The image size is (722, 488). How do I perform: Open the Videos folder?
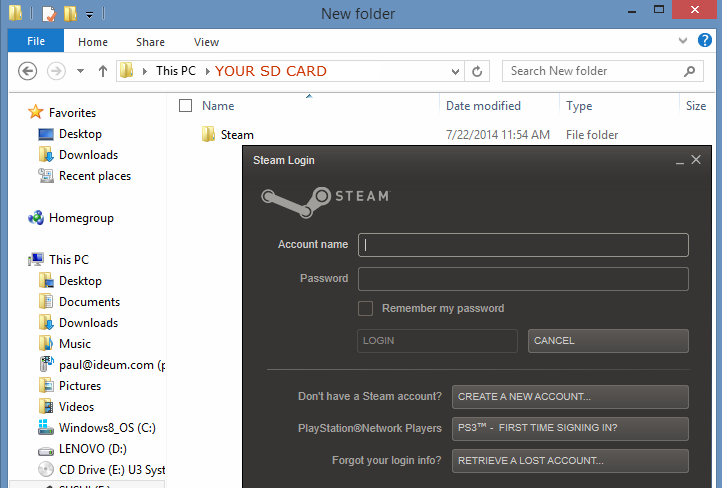click(66, 407)
